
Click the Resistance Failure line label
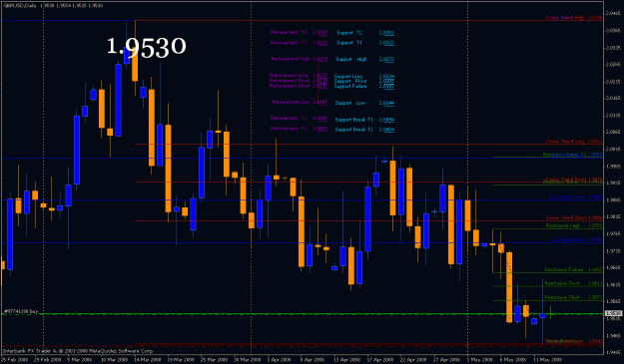(x=573, y=270)
